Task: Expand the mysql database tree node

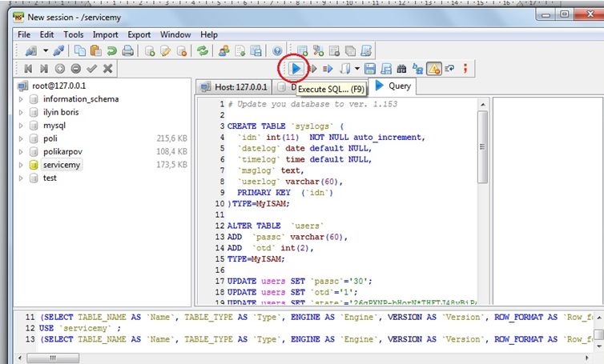Action: coord(22,126)
